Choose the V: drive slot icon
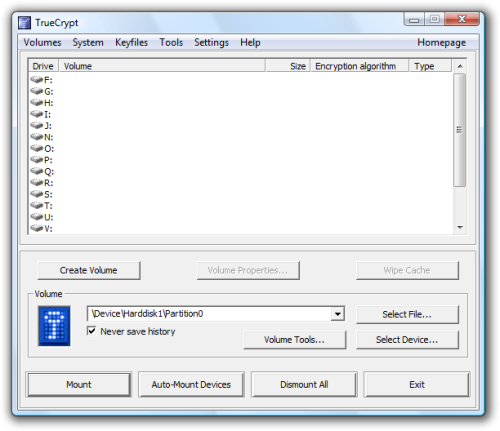The width and height of the screenshot is (500, 431). [36, 228]
